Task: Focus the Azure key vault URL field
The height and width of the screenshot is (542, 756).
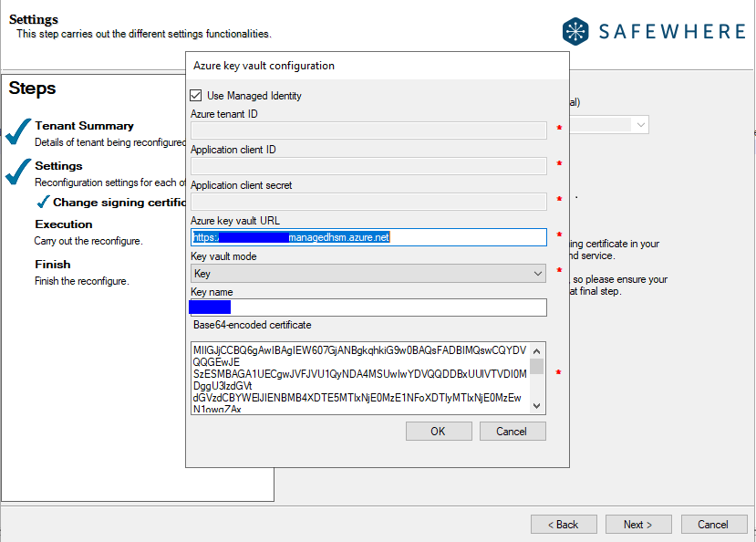Action: [x=368, y=237]
